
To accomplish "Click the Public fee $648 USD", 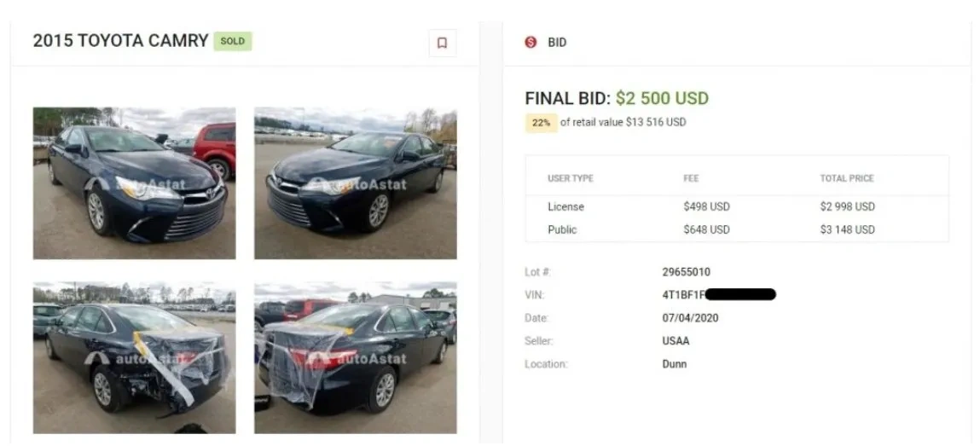I will (706, 229).
